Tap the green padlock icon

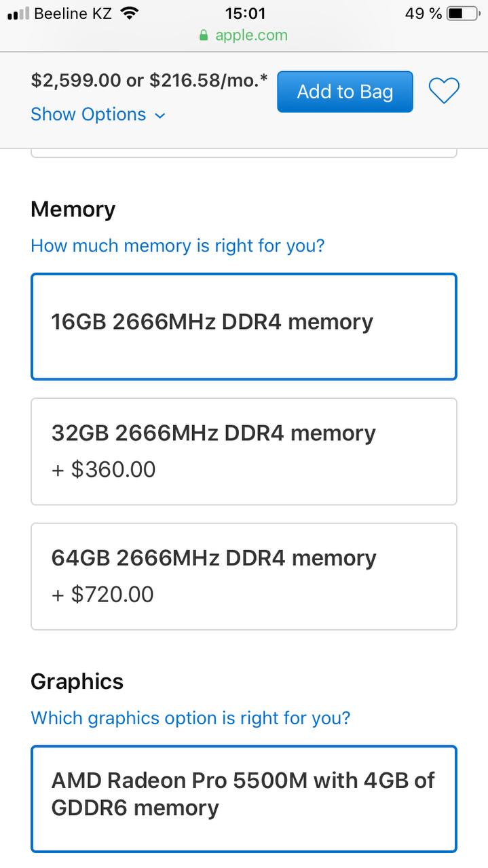click(204, 35)
